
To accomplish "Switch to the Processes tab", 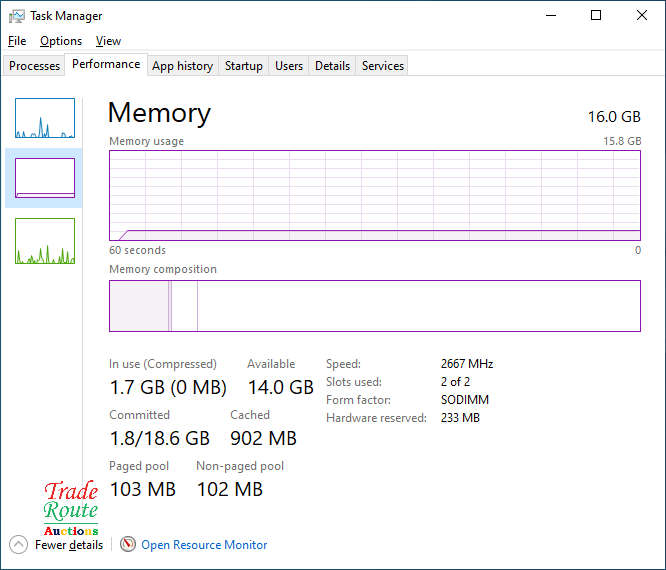I will coord(35,66).
